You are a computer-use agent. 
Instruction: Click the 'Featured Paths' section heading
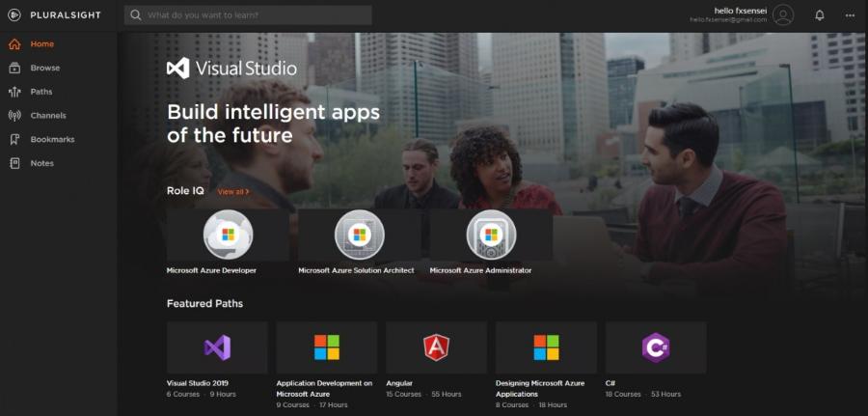(204, 303)
